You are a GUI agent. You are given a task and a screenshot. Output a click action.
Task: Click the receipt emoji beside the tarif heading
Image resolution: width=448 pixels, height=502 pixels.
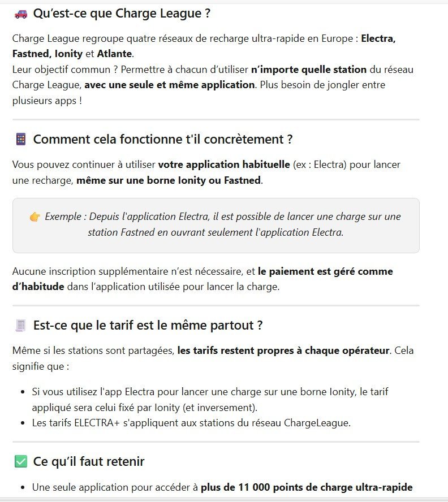(20, 325)
